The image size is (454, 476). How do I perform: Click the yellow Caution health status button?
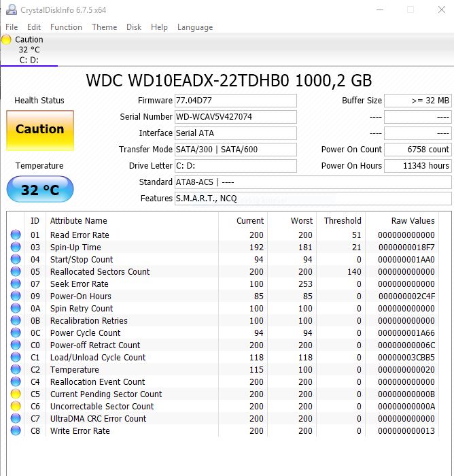(40, 131)
